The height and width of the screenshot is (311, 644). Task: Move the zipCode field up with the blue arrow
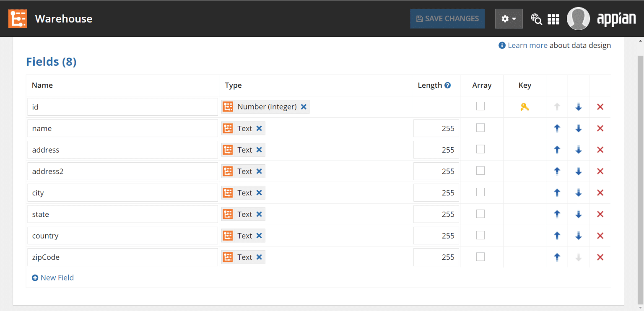coord(557,257)
